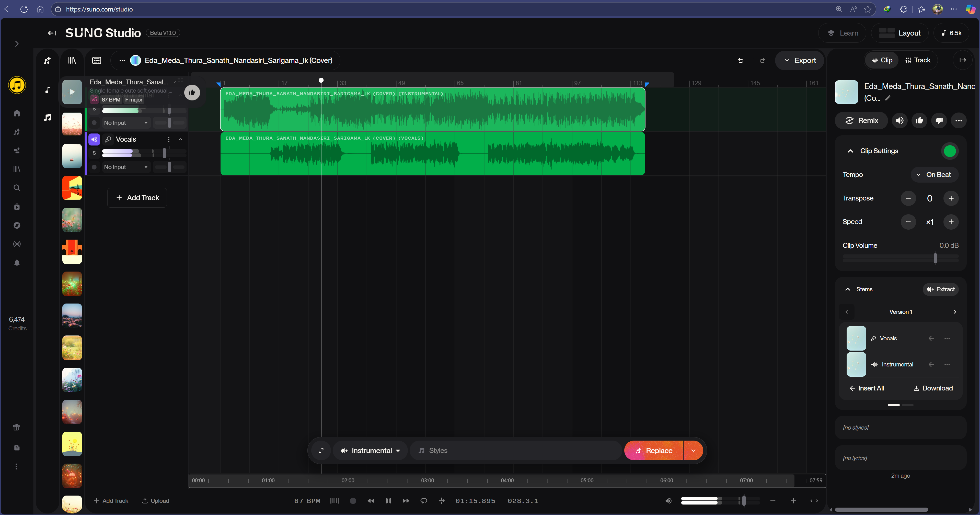Toggle the master volume speaker mute
The image size is (980, 515).
coord(668,501)
